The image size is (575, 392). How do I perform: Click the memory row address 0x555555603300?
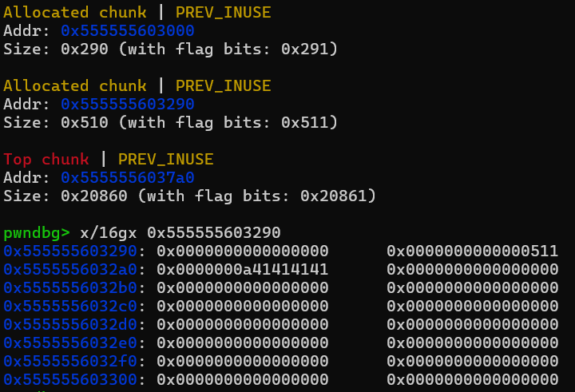coord(70,379)
